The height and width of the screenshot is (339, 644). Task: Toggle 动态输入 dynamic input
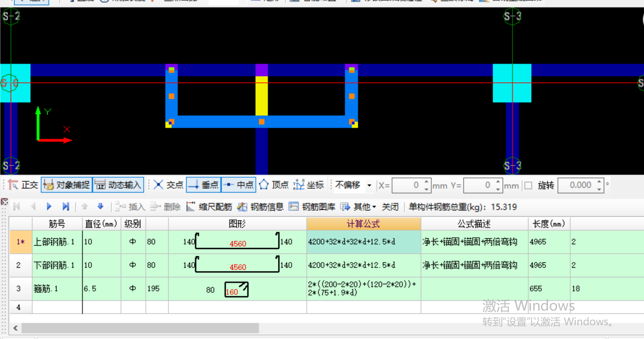coord(118,185)
